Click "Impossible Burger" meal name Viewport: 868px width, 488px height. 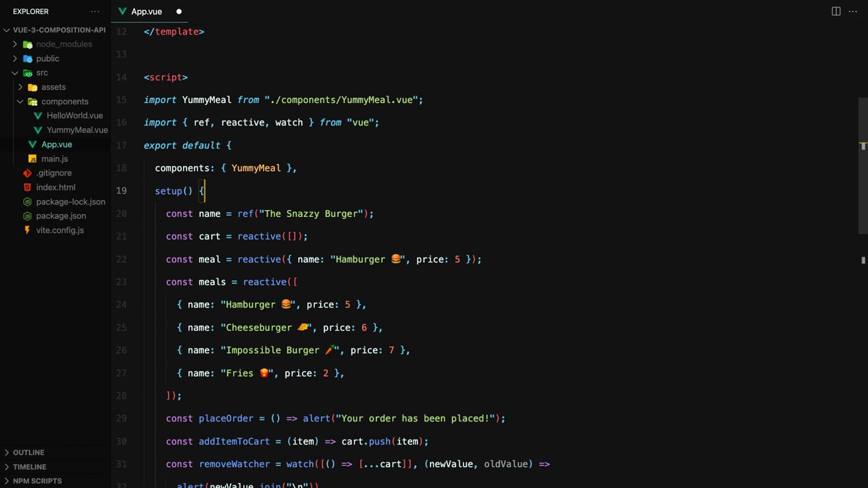pyautogui.click(x=273, y=350)
